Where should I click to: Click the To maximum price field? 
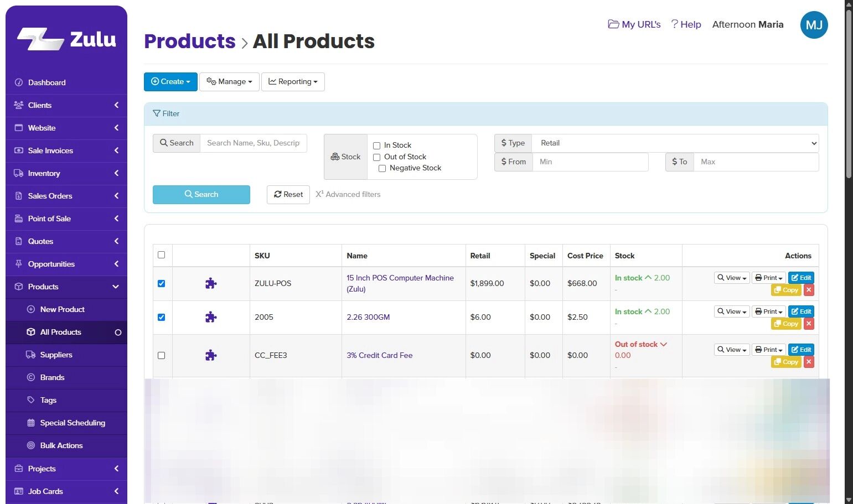(x=756, y=162)
